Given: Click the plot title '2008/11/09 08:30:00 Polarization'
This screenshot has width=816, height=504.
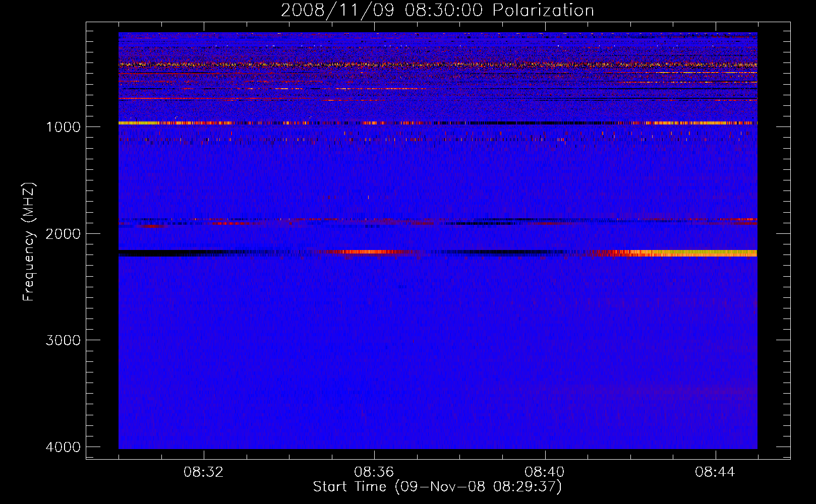Looking at the screenshot, I should (x=437, y=10).
